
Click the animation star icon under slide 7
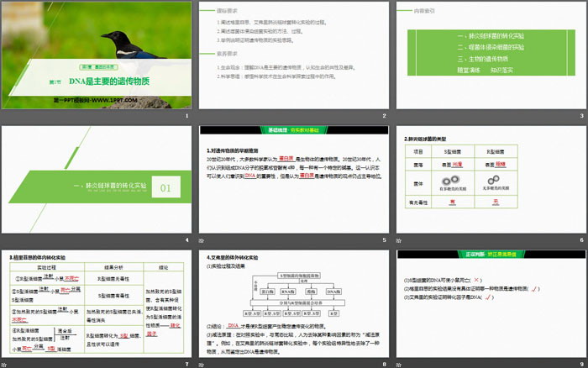pyautogui.click(x=4, y=365)
